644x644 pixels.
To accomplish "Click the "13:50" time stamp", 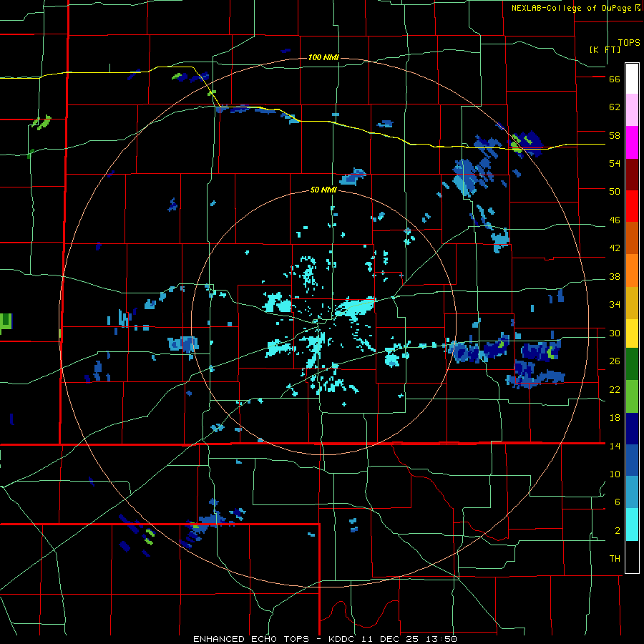I will [x=442, y=639].
